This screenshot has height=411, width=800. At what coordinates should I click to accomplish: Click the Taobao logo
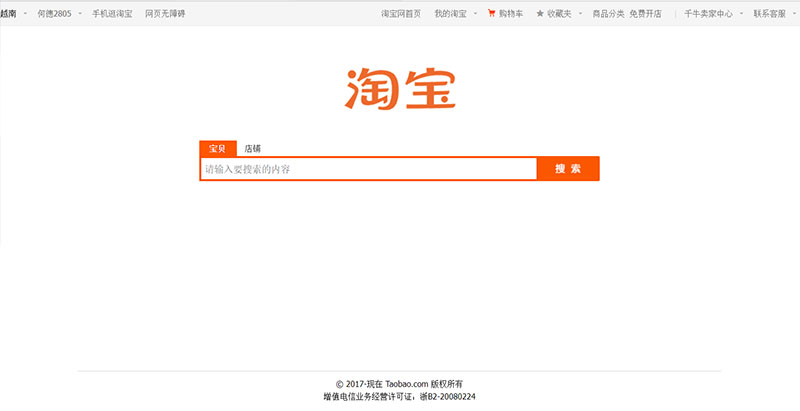pos(400,89)
